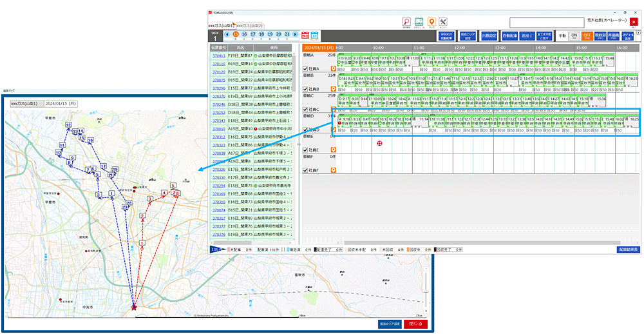This screenshot has width=644, height=334.
Task: Open slip number 370110 link
Action: [218, 64]
